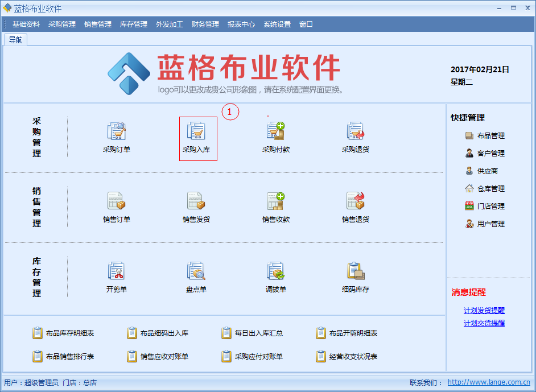Screen dimensions: 536x392
Task: Visit the www.lange.com.cn website link
Action: [x=489, y=382]
